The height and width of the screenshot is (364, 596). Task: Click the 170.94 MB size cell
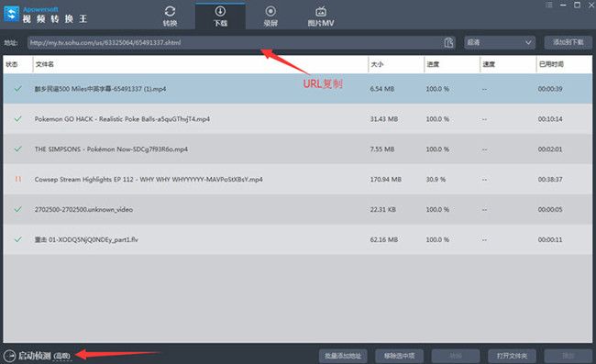[x=385, y=179]
